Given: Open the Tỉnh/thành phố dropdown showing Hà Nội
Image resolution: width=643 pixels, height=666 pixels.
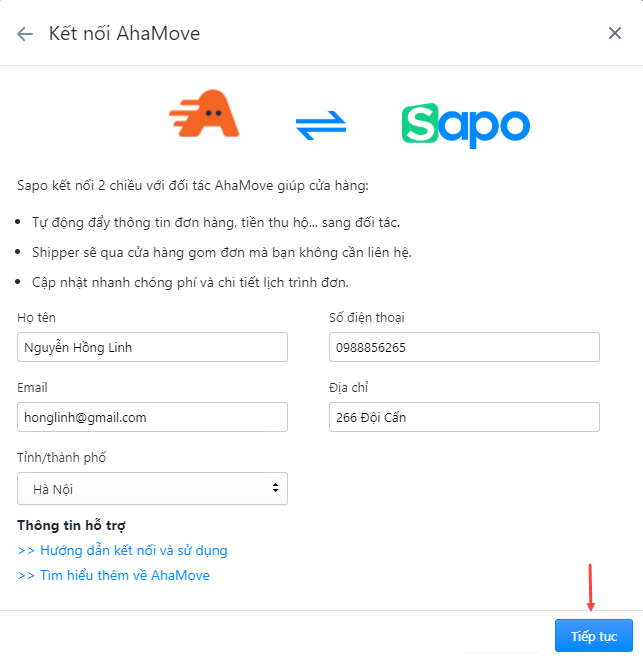Looking at the screenshot, I should [152, 489].
